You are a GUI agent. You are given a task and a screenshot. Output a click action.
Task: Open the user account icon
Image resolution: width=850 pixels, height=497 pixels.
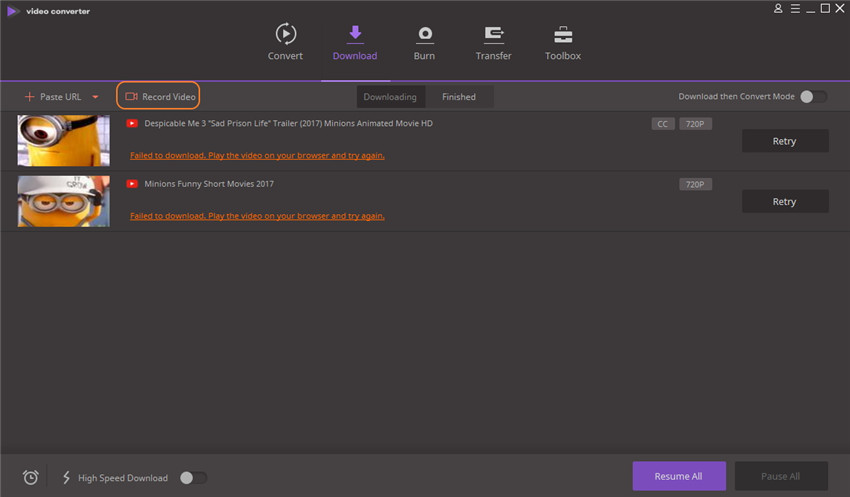[778, 8]
